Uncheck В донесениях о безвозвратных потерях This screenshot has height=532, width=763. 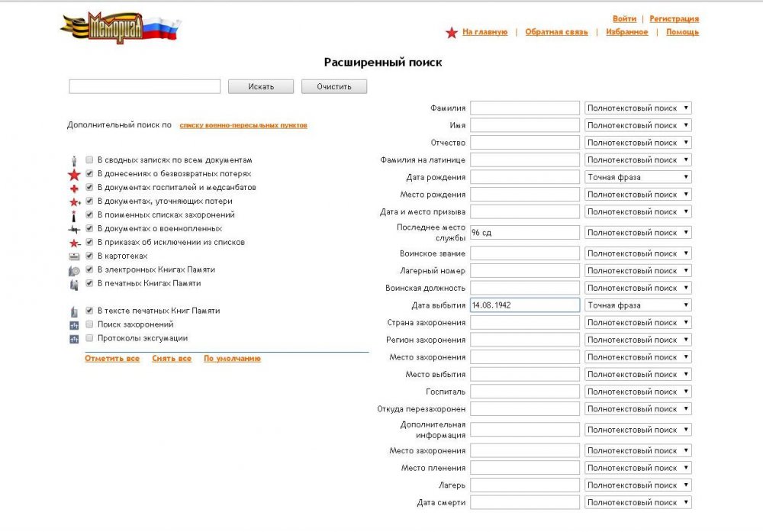click(89, 173)
